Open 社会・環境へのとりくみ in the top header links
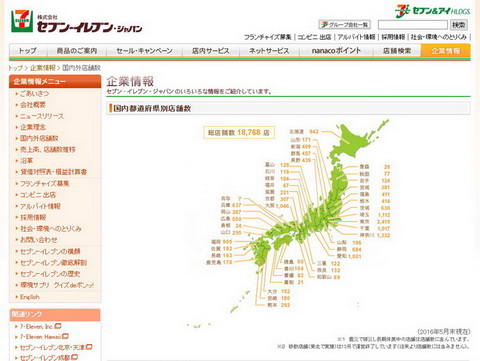This screenshot has width=480, height=361. click(438, 37)
